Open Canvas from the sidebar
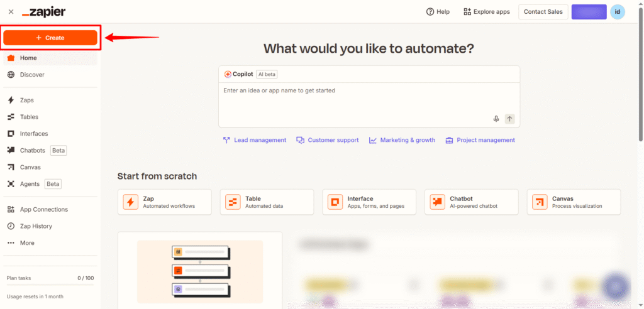 50,168
